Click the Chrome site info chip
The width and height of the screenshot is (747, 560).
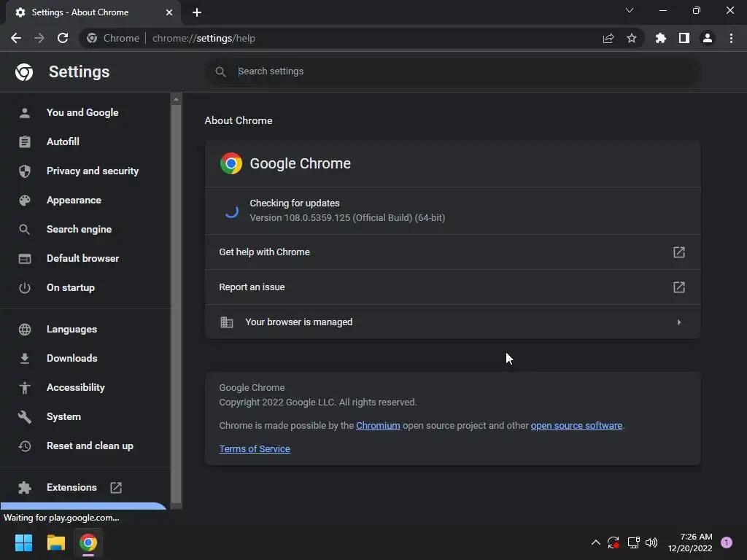pyautogui.click(x=113, y=38)
